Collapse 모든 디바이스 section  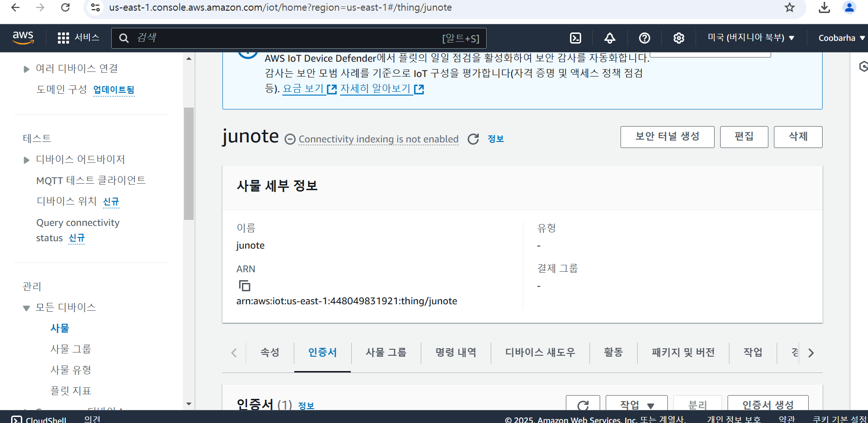tap(26, 308)
